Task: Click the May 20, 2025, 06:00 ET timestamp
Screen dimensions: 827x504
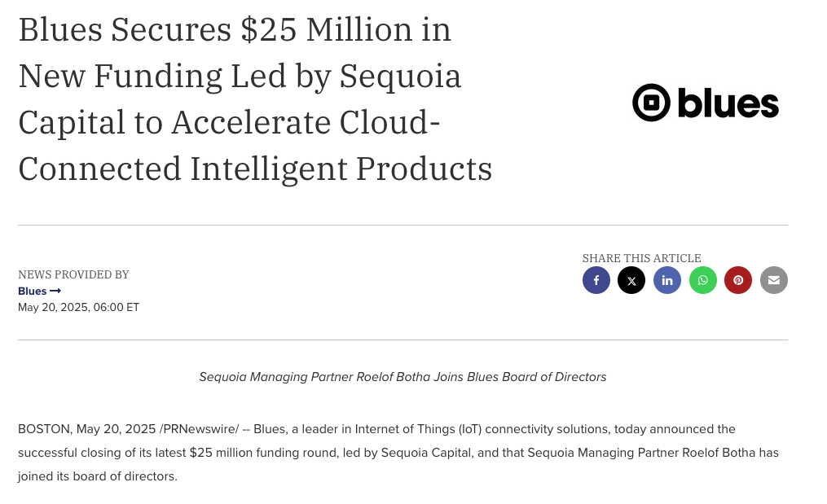Action: point(78,307)
